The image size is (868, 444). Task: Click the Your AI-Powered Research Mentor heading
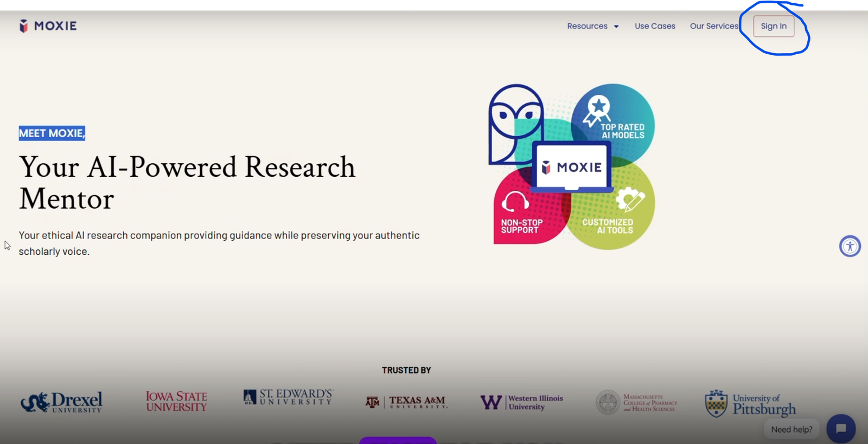coord(187,183)
